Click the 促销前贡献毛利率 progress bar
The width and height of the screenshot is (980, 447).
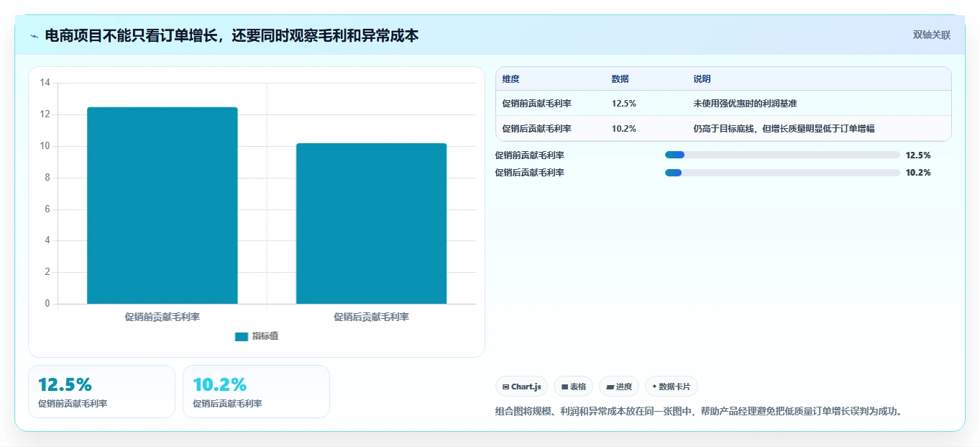782,155
